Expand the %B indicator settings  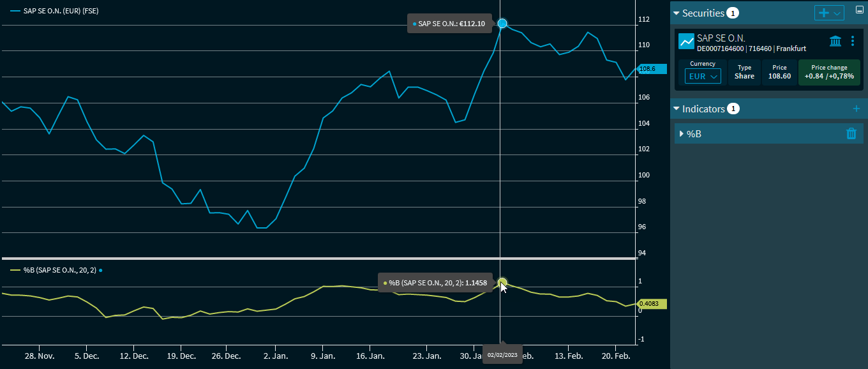682,133
